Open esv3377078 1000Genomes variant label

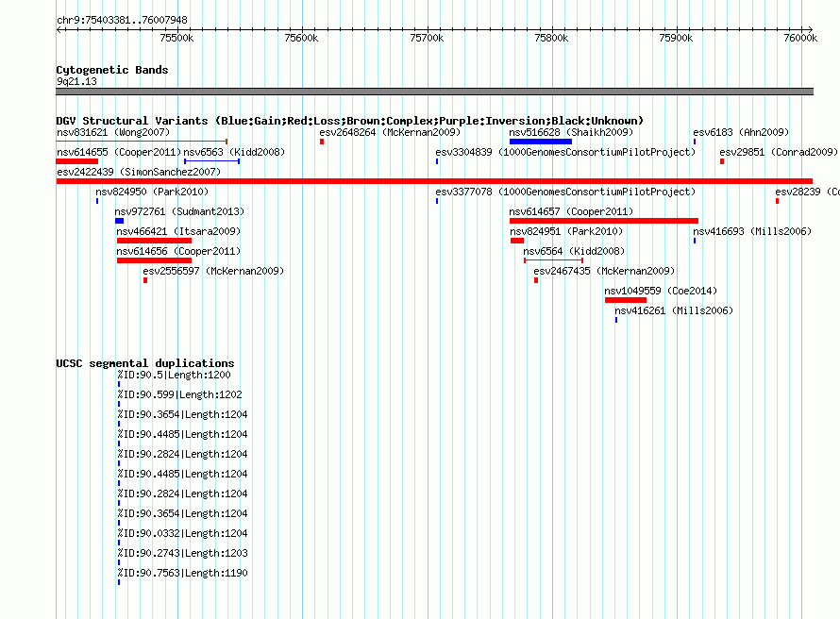coord(565,192)
